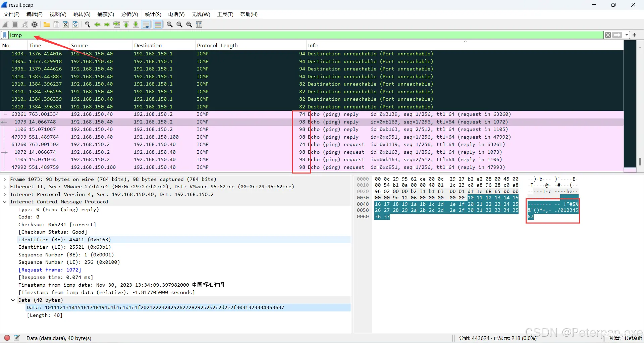Select the Checksum: 0xb231 field
Viewport: 644px width, 343px height.
click(57, 225)
